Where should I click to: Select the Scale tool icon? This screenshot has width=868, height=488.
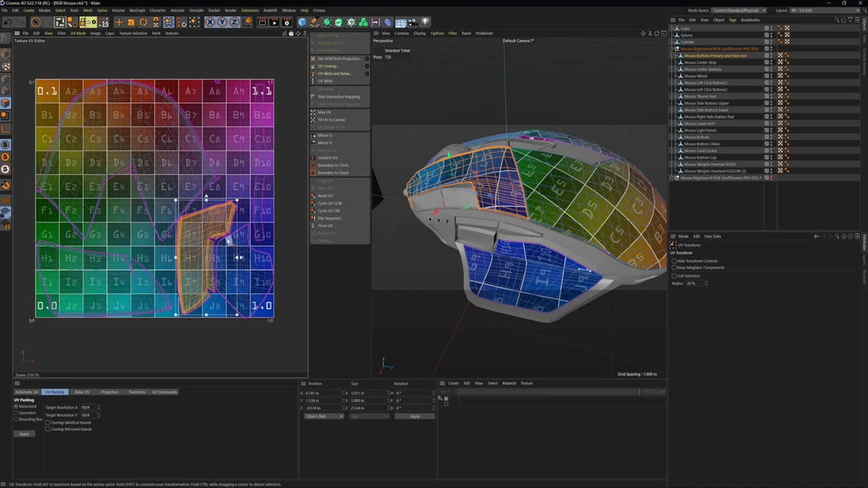(132, 22)
